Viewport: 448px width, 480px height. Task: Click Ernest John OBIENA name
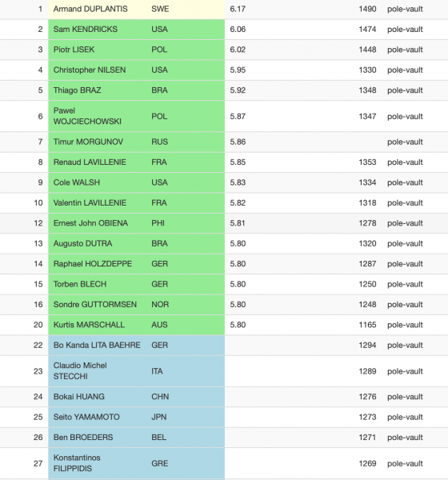[x=90, y=223]
